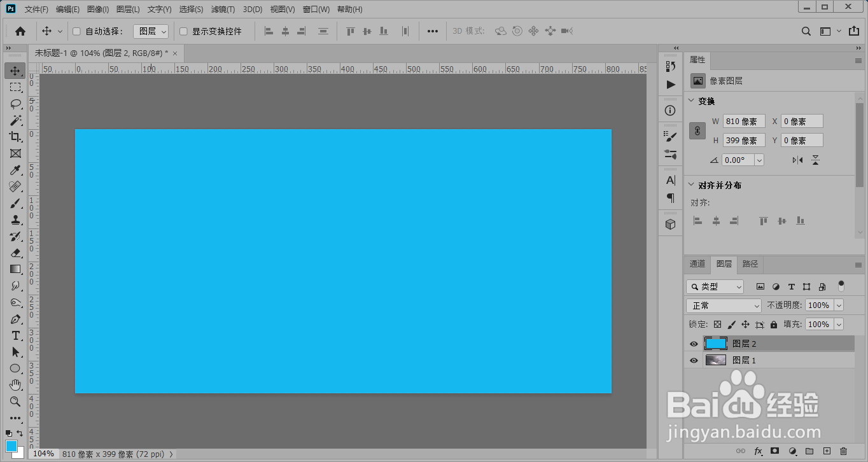Create a new layer with plus icon
Viewport: 868px width, 462px height.
[x=827, y=451]
